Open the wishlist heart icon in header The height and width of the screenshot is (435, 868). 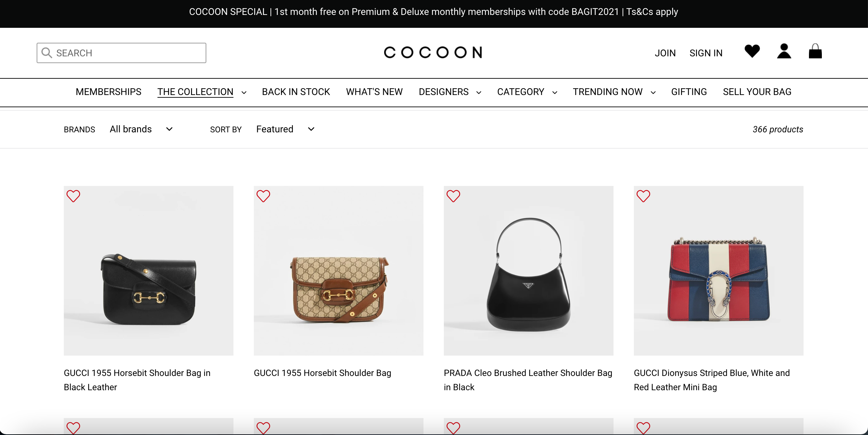pos(752,52)
